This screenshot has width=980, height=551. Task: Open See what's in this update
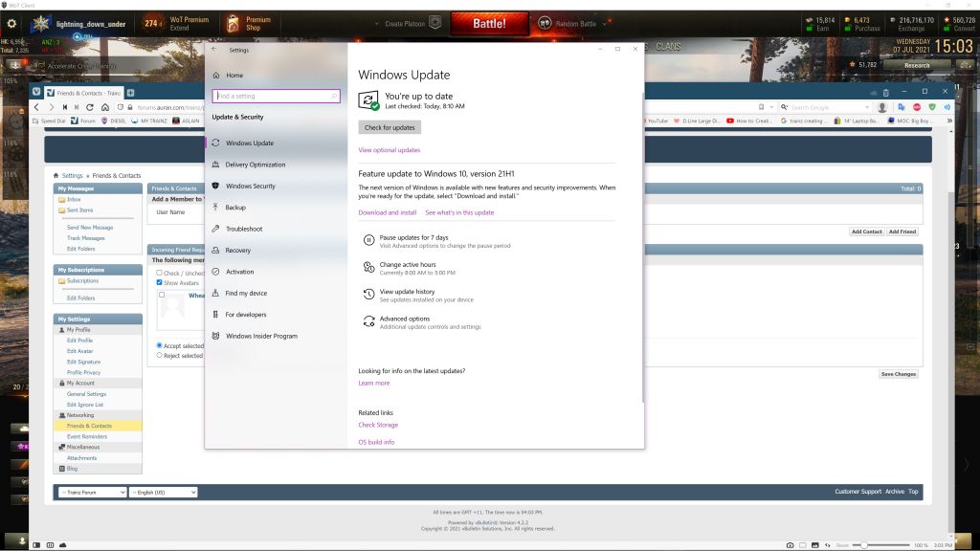[x=459, y=212]
